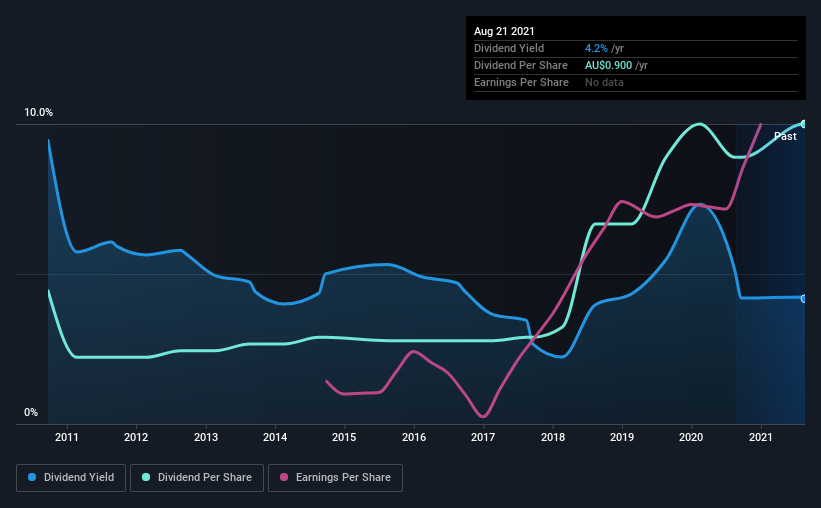Click the blue Dividend Yield legend dot
The width and height of the screenshot is (821, 508).
click(x=32, y=477)
